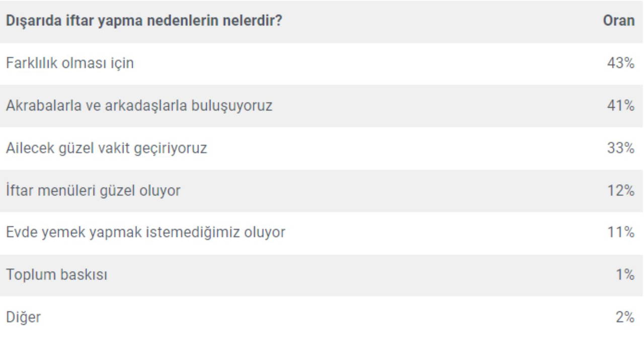The width and height of the screenshot is (644, 341).
Task: Select 'Akrabalarla ve arkadaşlarla buluşuyoruz' text
Action: click(x=139, y=106)
